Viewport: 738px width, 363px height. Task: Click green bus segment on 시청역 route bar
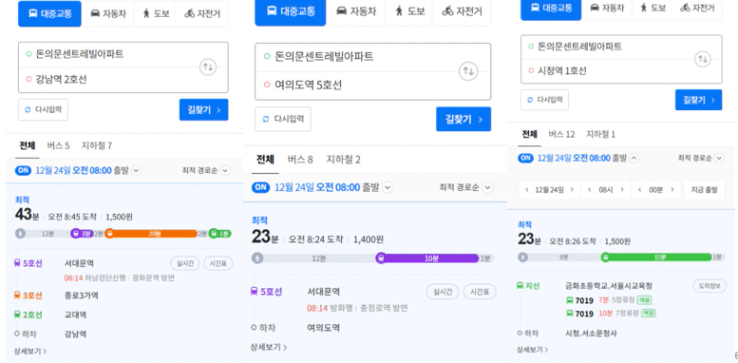point(660,257)
